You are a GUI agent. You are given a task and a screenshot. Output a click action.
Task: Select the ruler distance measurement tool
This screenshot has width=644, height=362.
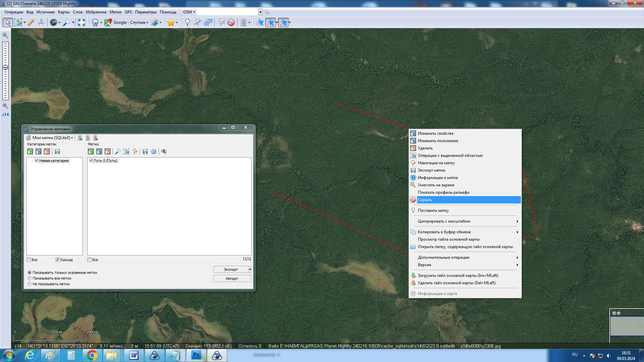click(31, 22)
